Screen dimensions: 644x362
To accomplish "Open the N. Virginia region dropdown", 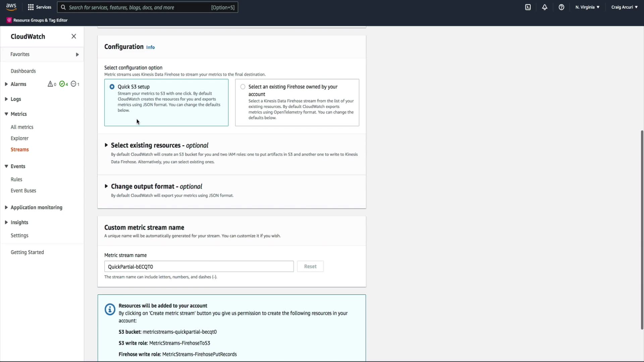I will [x=587, y=7].
